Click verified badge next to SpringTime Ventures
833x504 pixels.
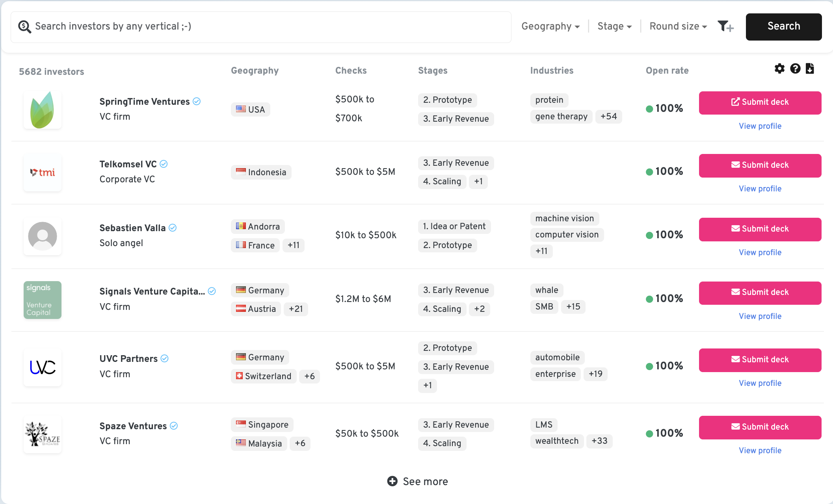(197, 102)
